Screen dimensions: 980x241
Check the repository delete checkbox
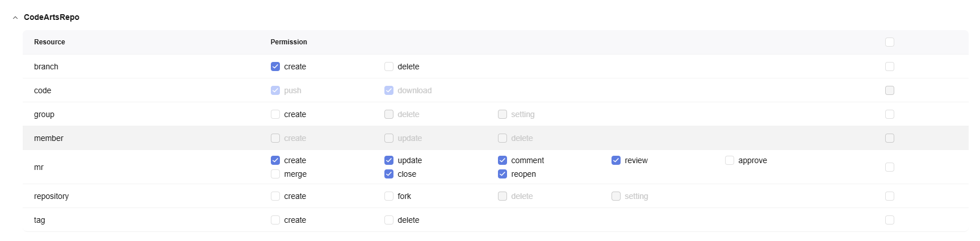[x=502, y=196]
